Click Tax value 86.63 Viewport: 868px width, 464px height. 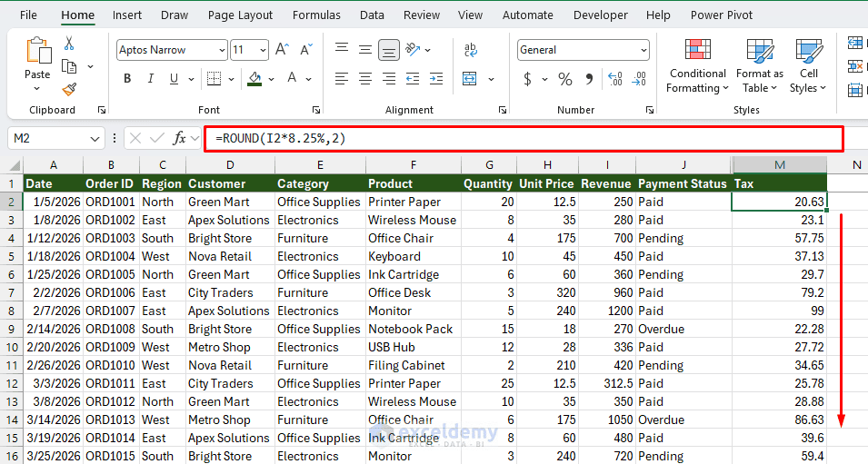(x=780, y=420)
